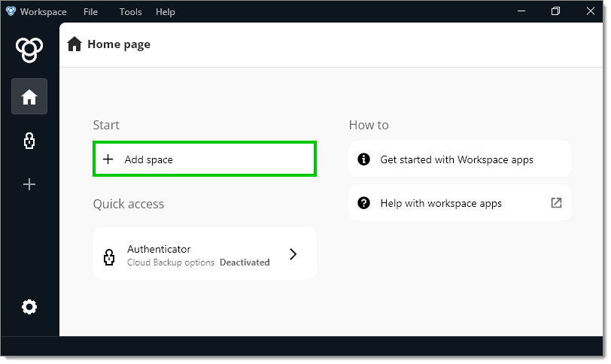Close the Workspace window

point(591,11)
